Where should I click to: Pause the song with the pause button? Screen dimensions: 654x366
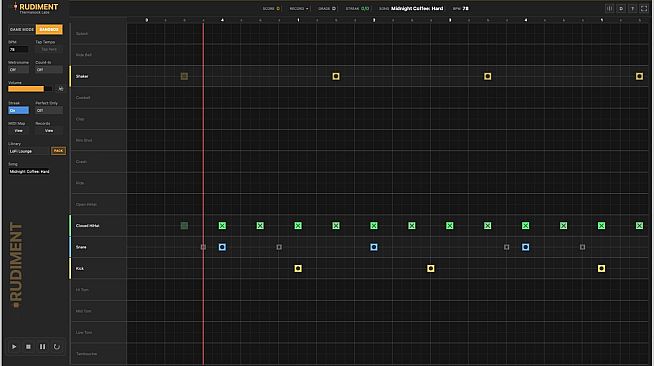pyautogui.click(x=42, y=346)
